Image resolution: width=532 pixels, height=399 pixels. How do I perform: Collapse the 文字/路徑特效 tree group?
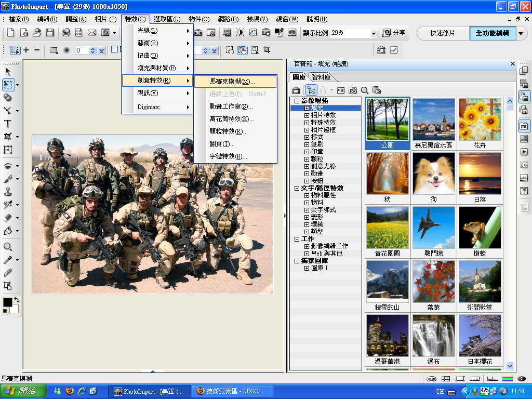pos(297,188)
